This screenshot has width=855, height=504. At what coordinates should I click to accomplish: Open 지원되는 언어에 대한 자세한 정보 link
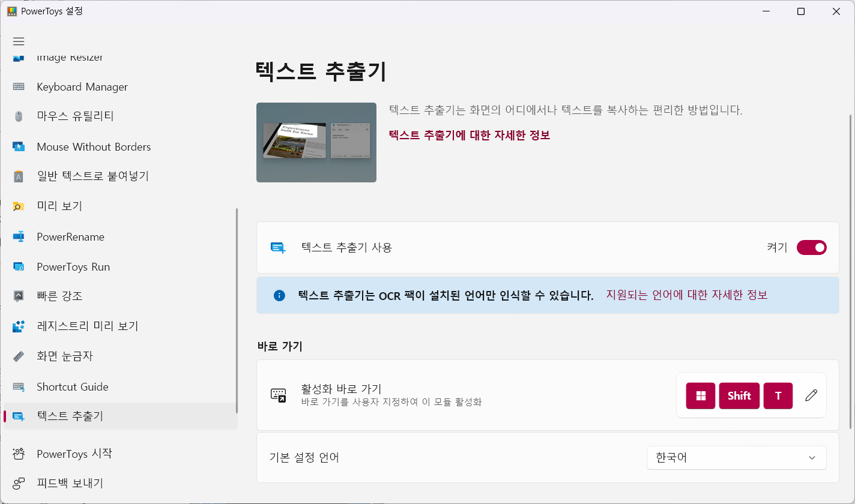pyautogui.click(x=687, y=295)
